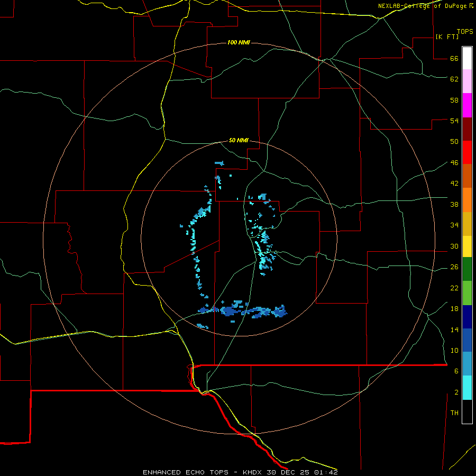Click the light pink legend swatch
Image resolution: width=476 pixels, height=476 pixels.
click(467, 81)
